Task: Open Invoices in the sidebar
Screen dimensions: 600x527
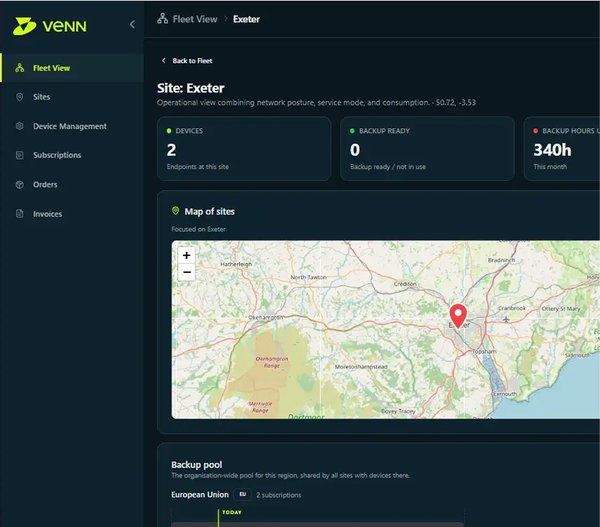Action: 72,214
